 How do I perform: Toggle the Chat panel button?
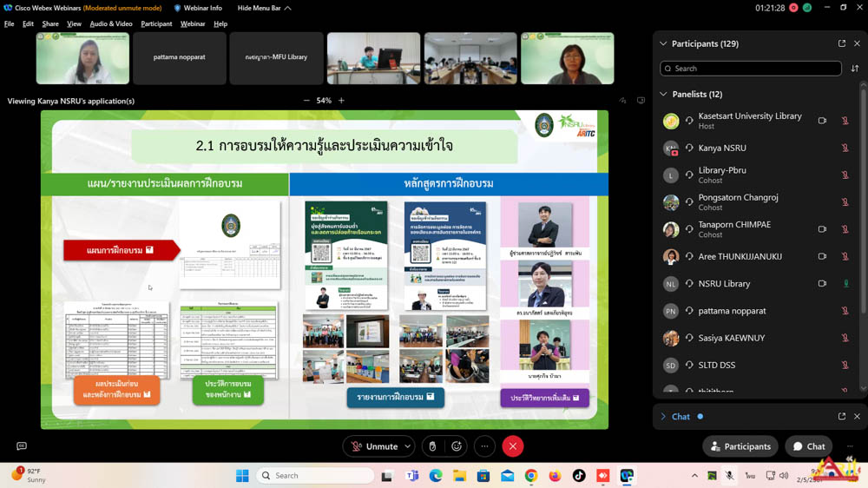pos(808,446)
